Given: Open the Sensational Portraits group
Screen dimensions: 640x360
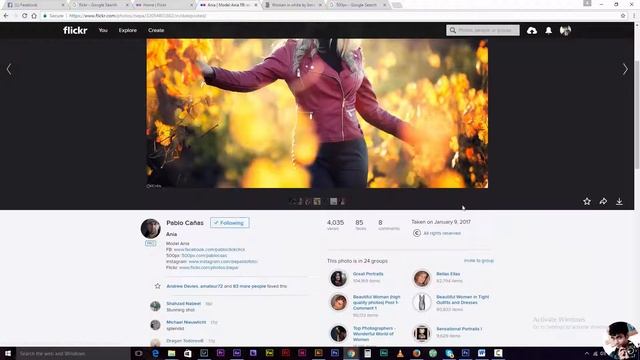Looking at the screenshot, I should (x=459, y=329).
